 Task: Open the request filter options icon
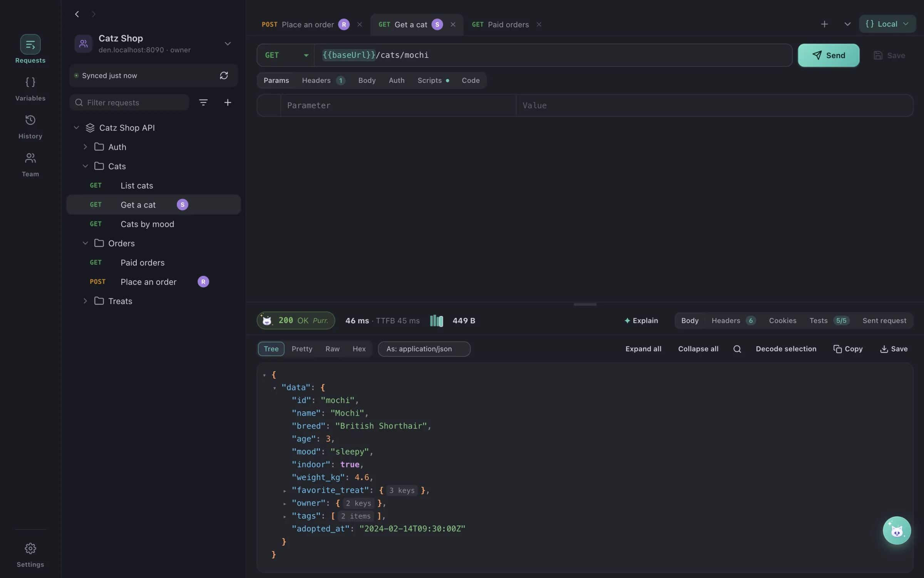(x=203, y=102)
